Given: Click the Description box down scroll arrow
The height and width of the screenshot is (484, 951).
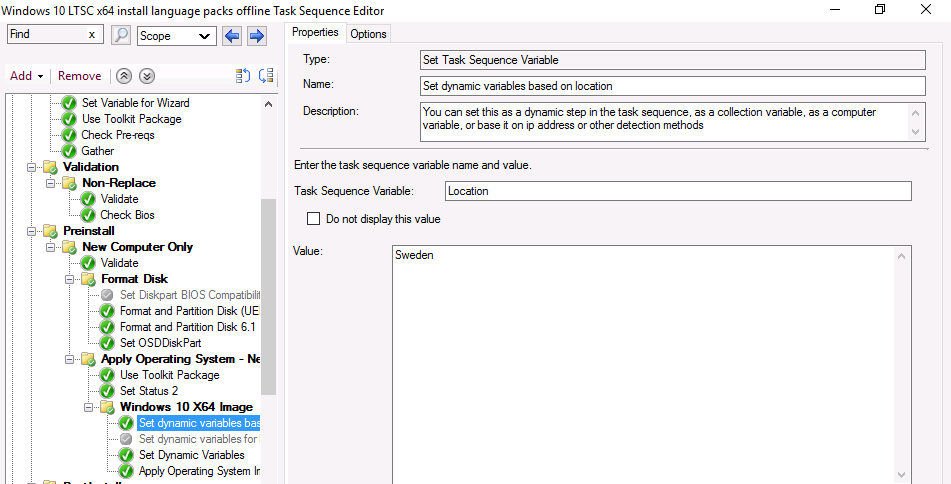Looking at the screenshot, I should click(916, 132).
